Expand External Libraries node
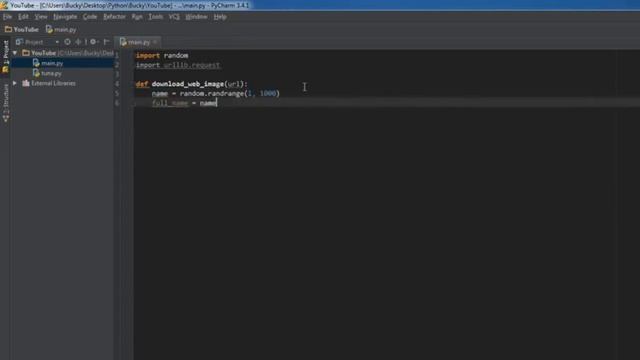The image size is (640, 360). click(x=15, y=83)
